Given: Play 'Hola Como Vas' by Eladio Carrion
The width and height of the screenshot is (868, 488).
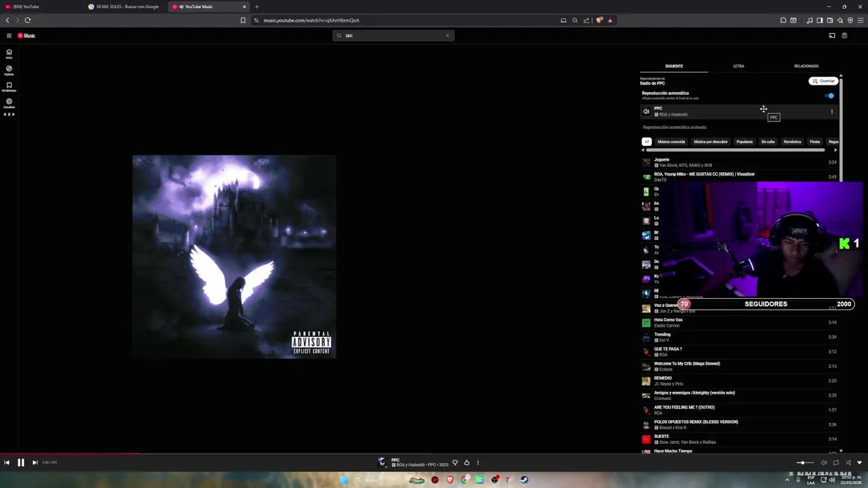Looking at the screenshot, I should 739,323.
